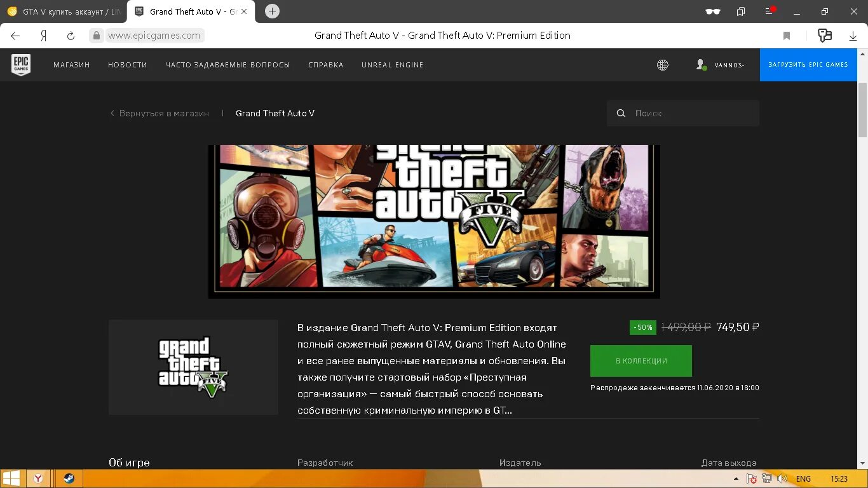Show hidden tray icons arrow

pyautogui.click(x=736, y=478)
